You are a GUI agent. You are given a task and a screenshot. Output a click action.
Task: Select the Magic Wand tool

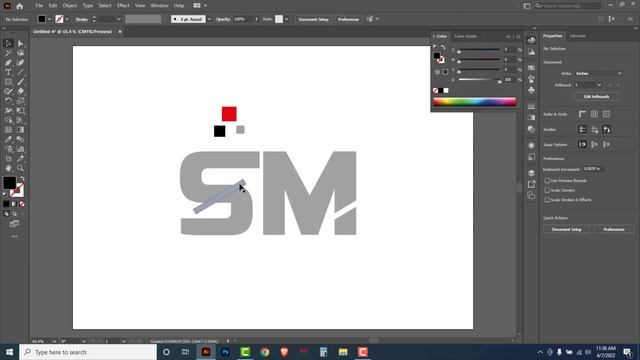(8, 53)
